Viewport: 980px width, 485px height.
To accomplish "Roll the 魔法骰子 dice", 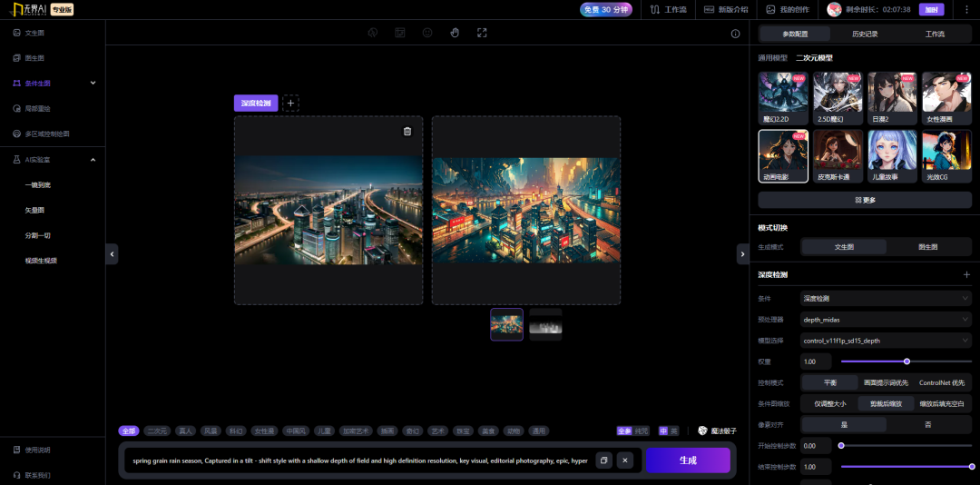I will coord(718,431).
